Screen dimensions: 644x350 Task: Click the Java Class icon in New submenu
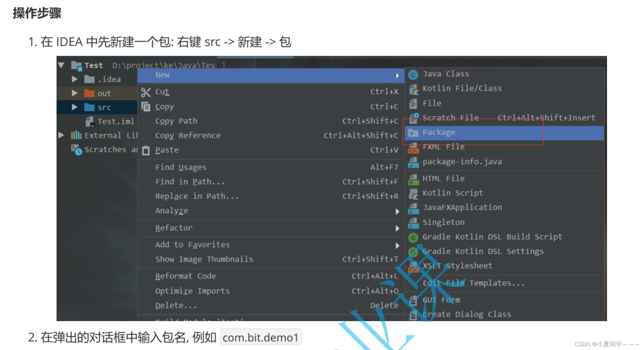(413, 75)
